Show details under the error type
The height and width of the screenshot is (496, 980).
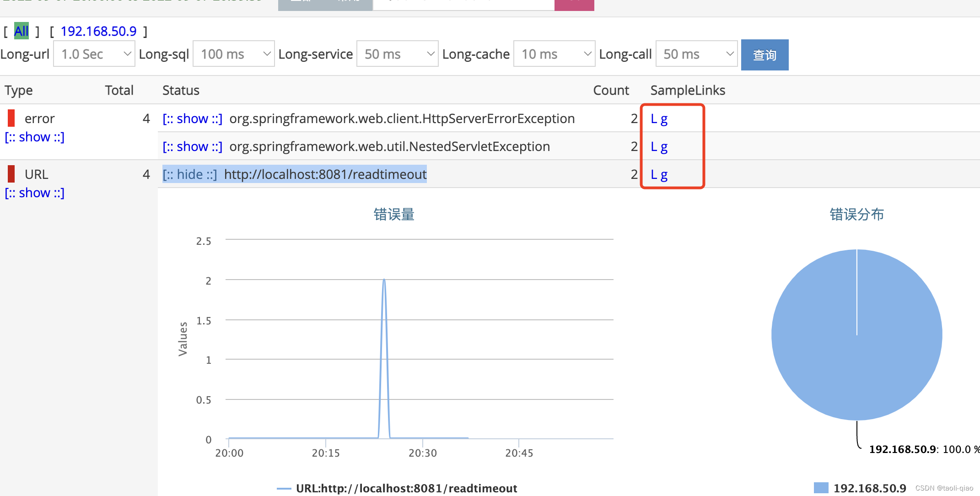pos(34,137)
